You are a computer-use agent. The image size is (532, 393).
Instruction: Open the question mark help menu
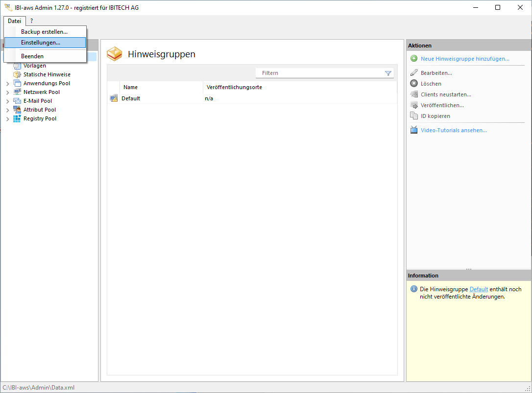tap(31, 21)
